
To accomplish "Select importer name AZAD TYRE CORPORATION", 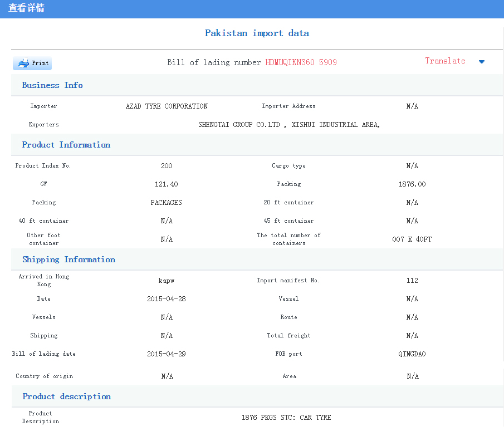I will [167, 106].
